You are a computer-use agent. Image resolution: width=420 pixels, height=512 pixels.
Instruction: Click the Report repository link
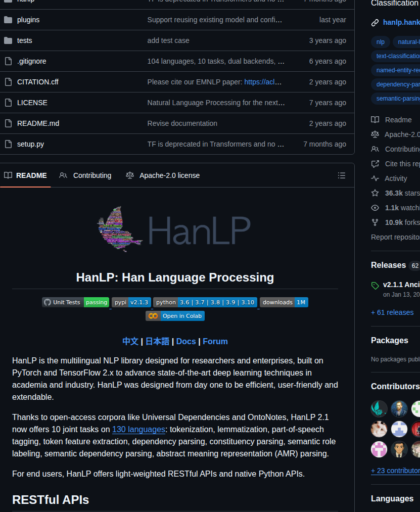396,237
